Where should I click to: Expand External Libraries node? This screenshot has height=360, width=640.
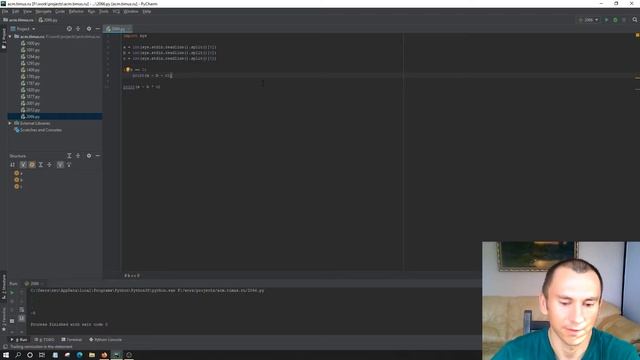[10, 123]
